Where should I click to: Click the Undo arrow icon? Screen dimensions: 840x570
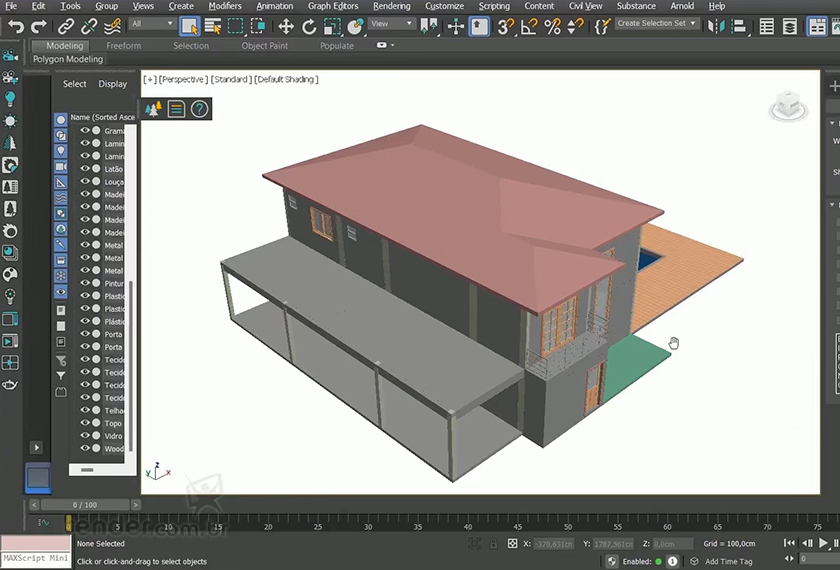[15, 26]
